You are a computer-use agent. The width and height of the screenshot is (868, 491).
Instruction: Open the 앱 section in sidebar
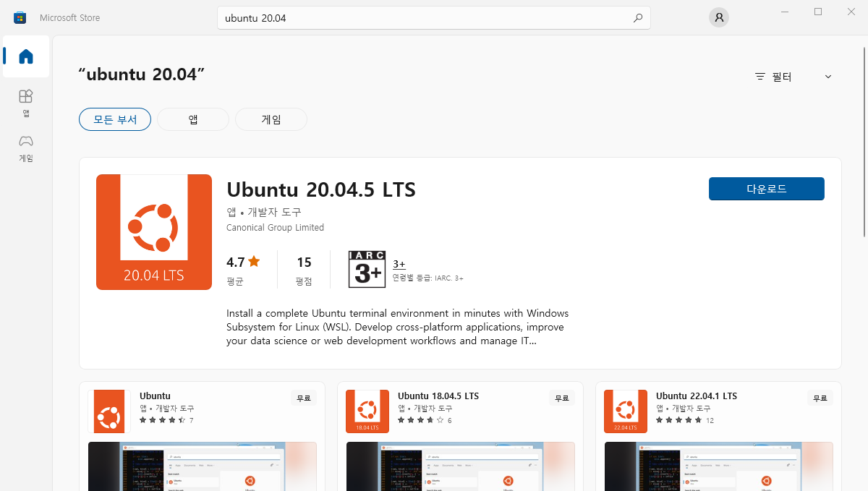point(26,103)
